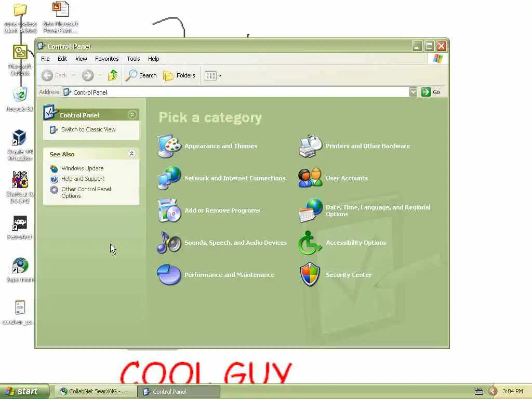Toggle the Folders pane button
Viewport: 532px width, 399px height.
pyautogui.click(x=179, y=75)
